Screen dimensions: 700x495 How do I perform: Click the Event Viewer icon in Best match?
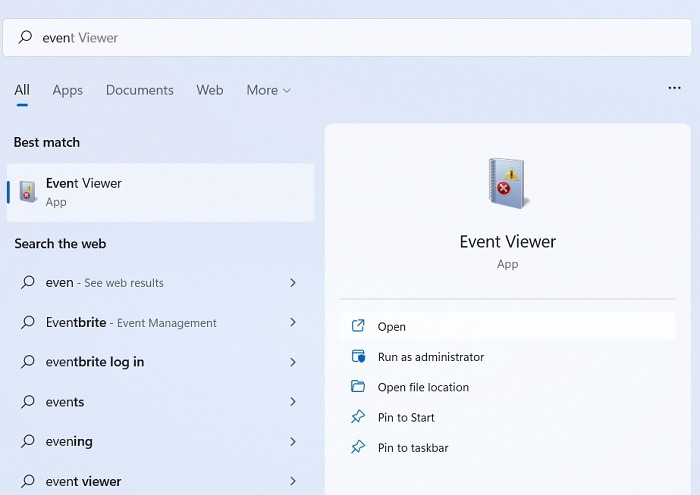pos(28,192)
